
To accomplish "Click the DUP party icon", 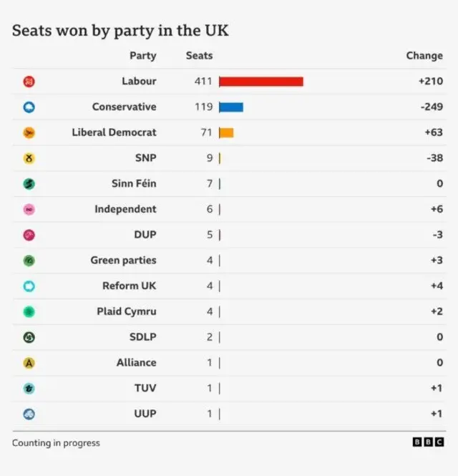I will pos(29,235).
